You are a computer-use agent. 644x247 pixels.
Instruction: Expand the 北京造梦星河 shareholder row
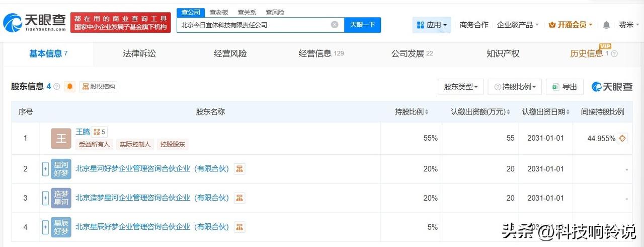click(45, 198)
